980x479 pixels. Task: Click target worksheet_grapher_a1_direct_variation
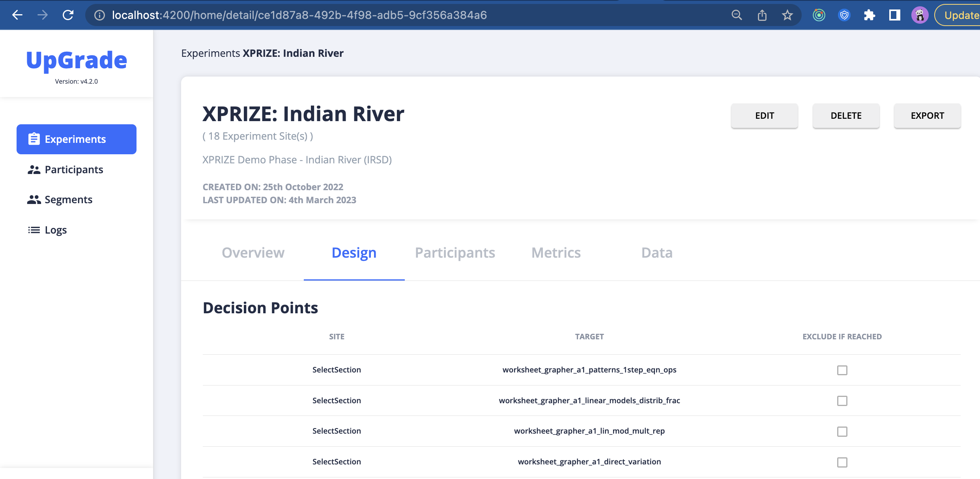coord(589,462)
